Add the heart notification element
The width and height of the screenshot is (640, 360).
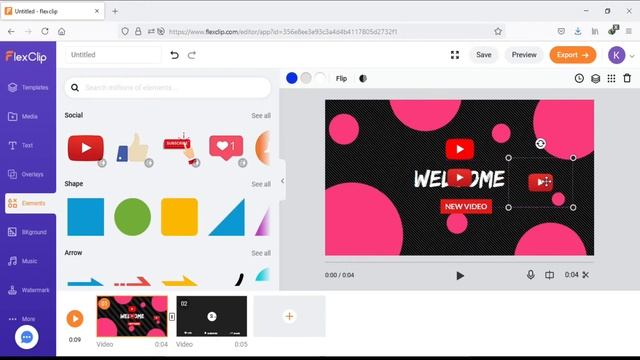[226, 148]
